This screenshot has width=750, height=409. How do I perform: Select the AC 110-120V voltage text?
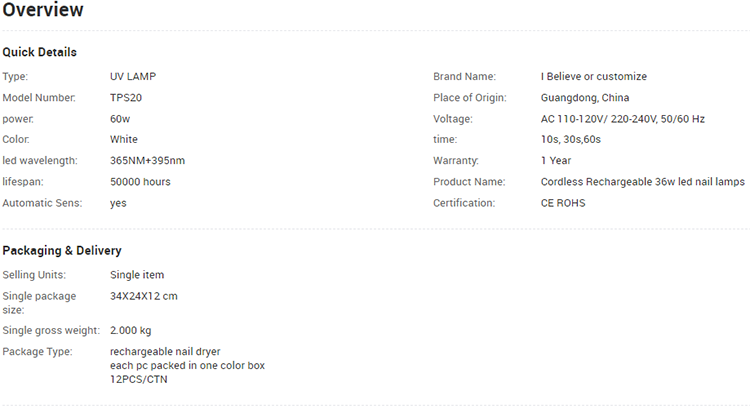click(x=623, y=119)
